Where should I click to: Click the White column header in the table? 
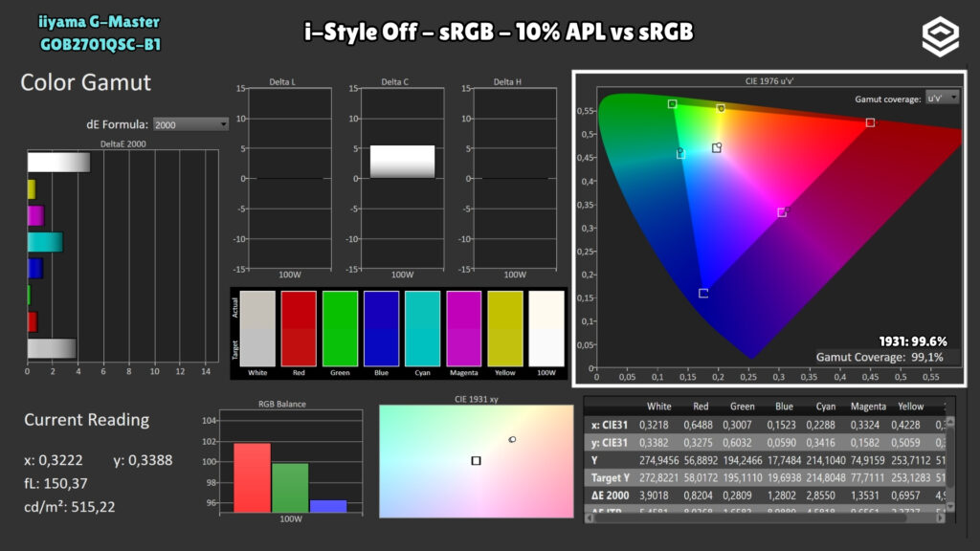(x=658, y=406)
